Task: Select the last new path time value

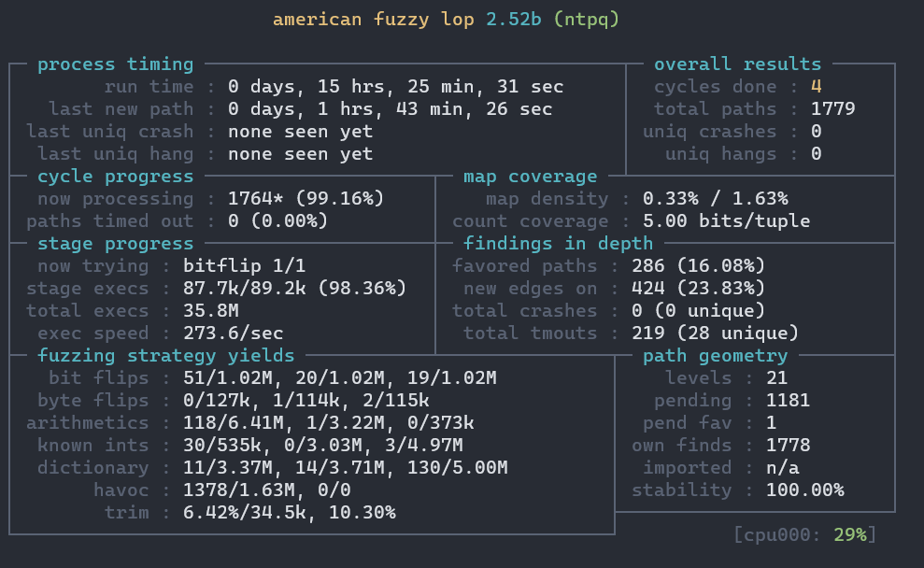Action: click(x=391, y=109)
